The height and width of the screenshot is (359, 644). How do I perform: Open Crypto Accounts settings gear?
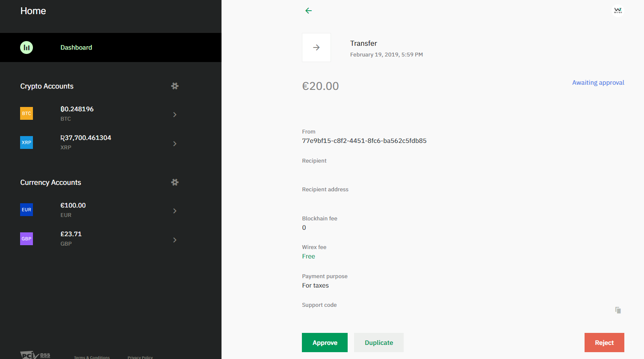(x=175, y=86)
